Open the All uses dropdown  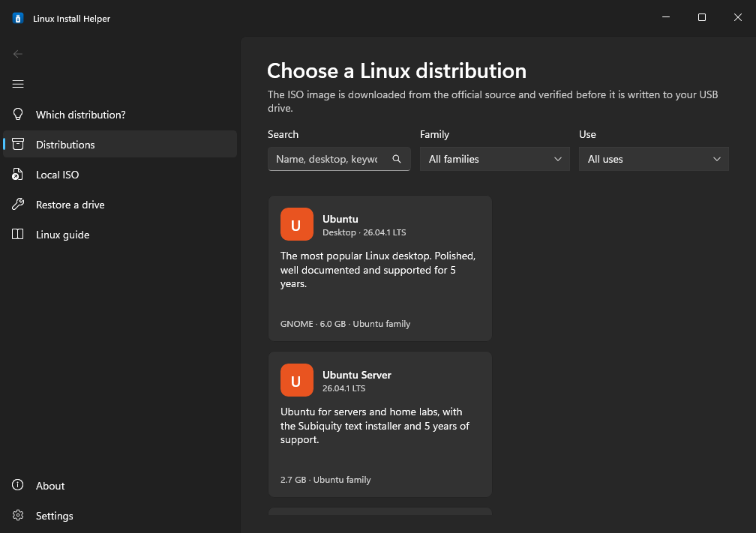click(654, 159)
